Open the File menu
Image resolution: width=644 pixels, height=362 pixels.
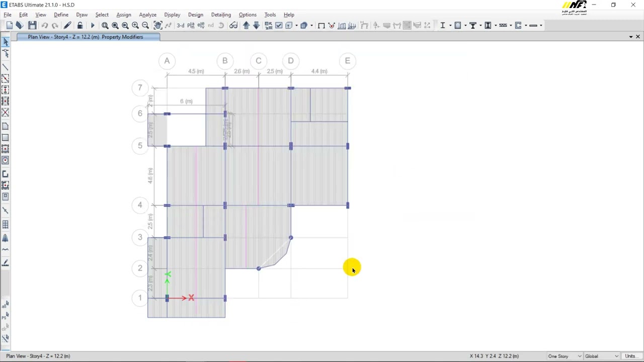[8, 15]
